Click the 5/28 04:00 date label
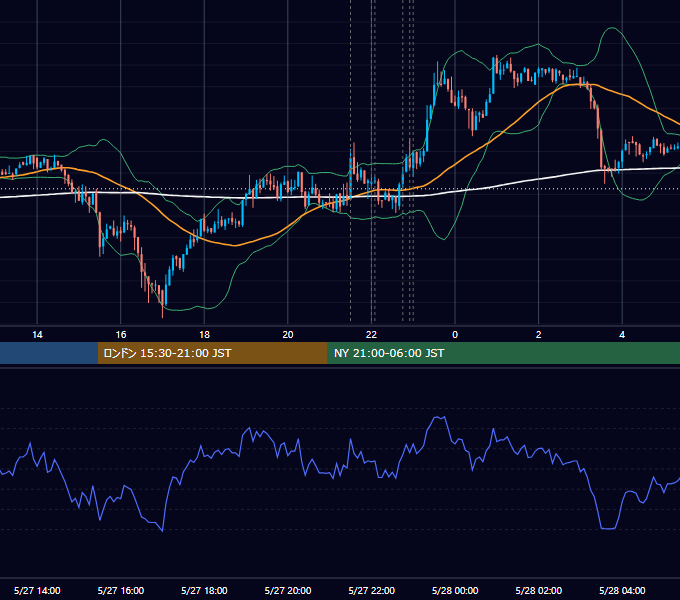 (622, 590)
